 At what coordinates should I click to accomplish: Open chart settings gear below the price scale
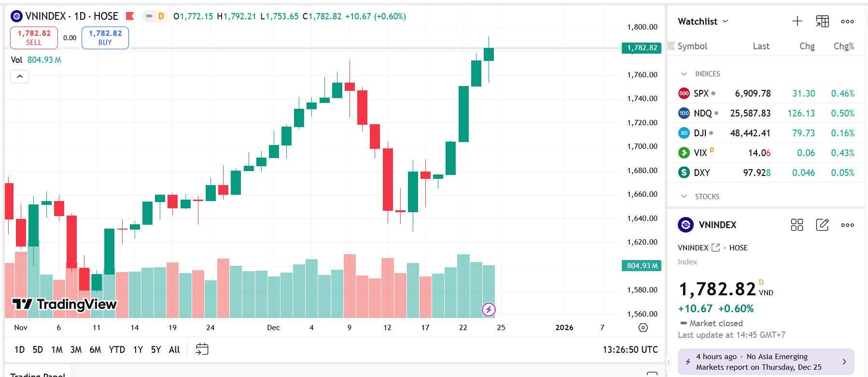(x=643, y=328)
